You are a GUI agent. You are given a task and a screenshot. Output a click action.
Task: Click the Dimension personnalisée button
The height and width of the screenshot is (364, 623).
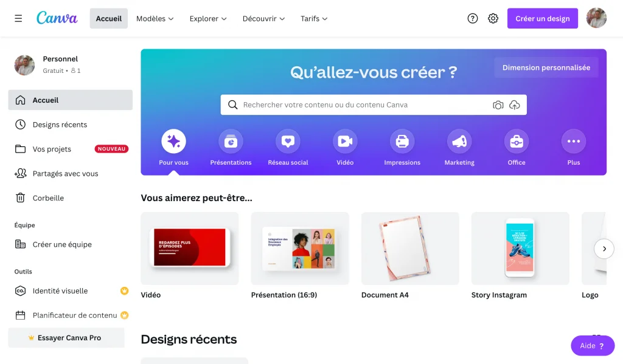point(546,67)
